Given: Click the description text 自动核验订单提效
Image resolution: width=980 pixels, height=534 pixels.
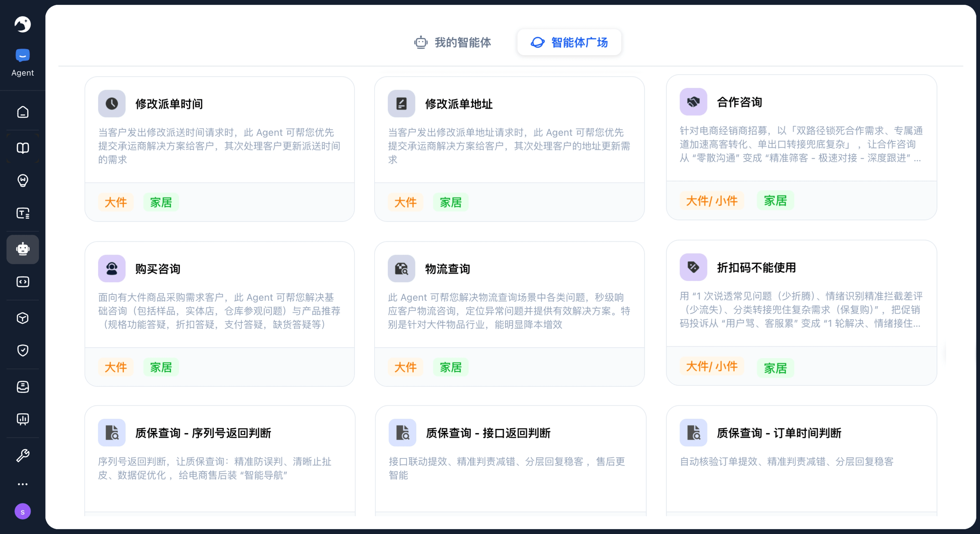Looking at the screenshot, I should pos(786,462).
